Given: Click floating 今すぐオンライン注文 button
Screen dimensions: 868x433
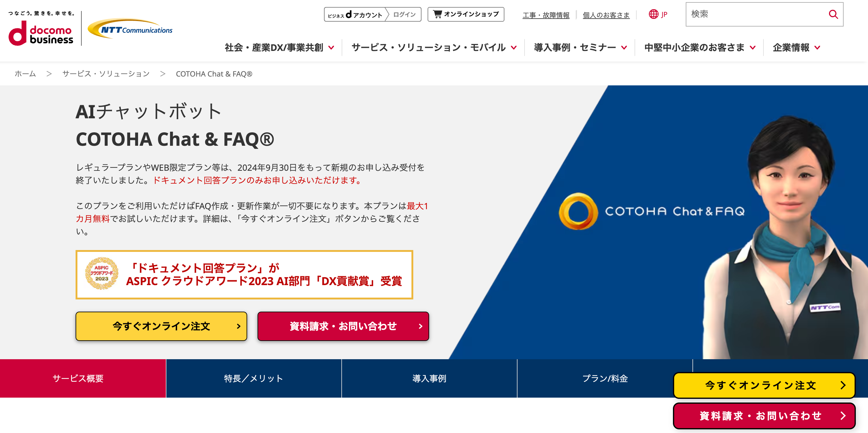Looking at the screenshot, I should pyautogui.click(x=764, y=385).
